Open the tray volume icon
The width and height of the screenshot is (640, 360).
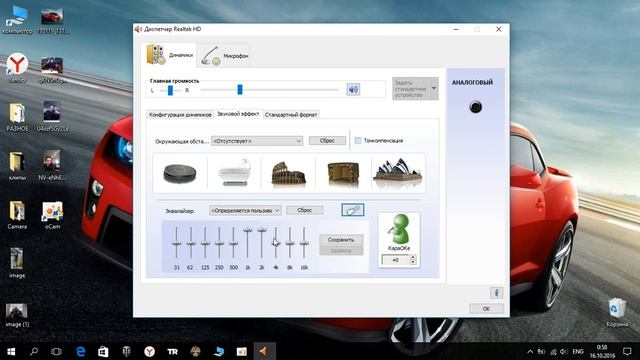click(x=564, y=351)
